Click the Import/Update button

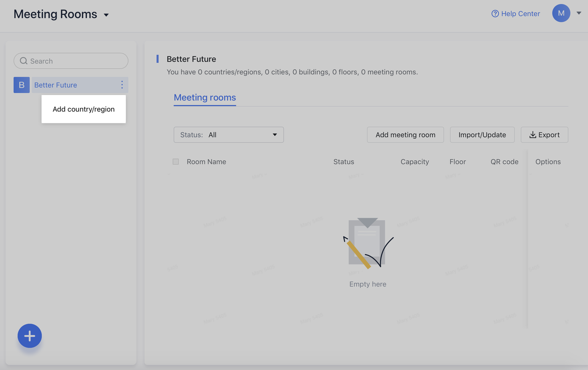(482, 135)
